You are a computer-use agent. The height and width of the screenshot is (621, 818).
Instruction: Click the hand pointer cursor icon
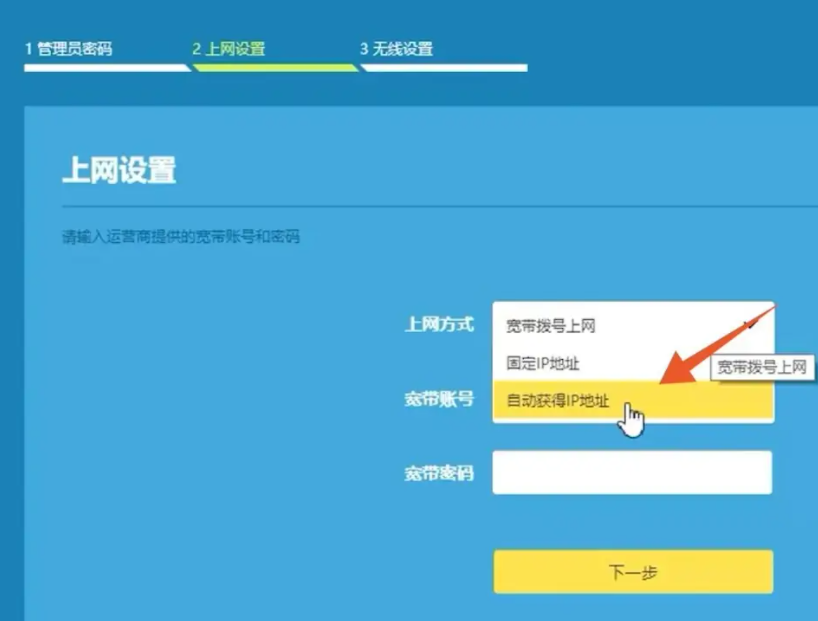click(x=631, y=419)
